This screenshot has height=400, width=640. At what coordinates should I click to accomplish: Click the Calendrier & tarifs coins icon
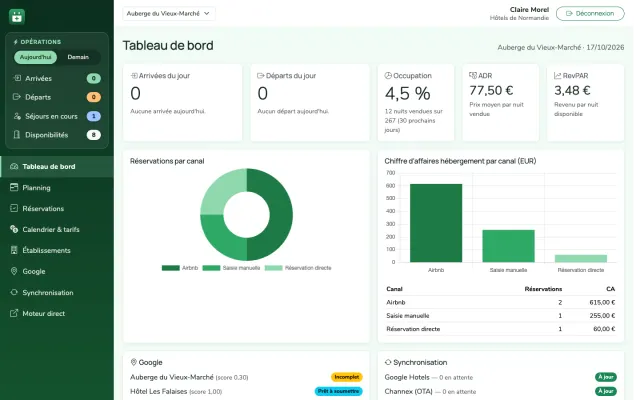tap(14, 229)
